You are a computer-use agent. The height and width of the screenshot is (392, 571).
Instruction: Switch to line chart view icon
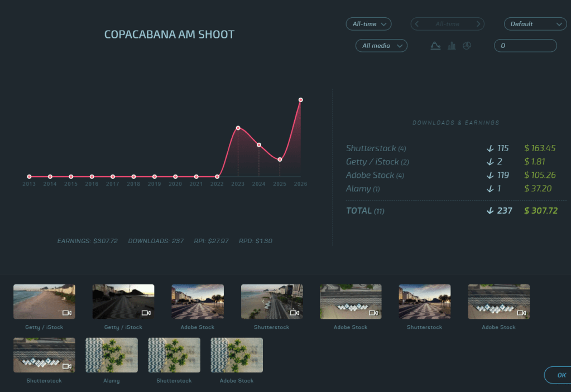pos(435,46)
